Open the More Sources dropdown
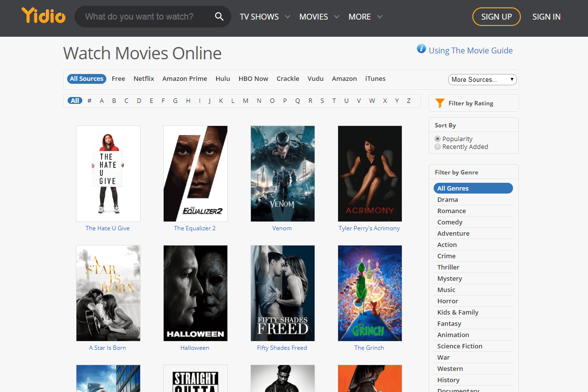Viewport: 588px width, 392px height. (x=482, y=79)
